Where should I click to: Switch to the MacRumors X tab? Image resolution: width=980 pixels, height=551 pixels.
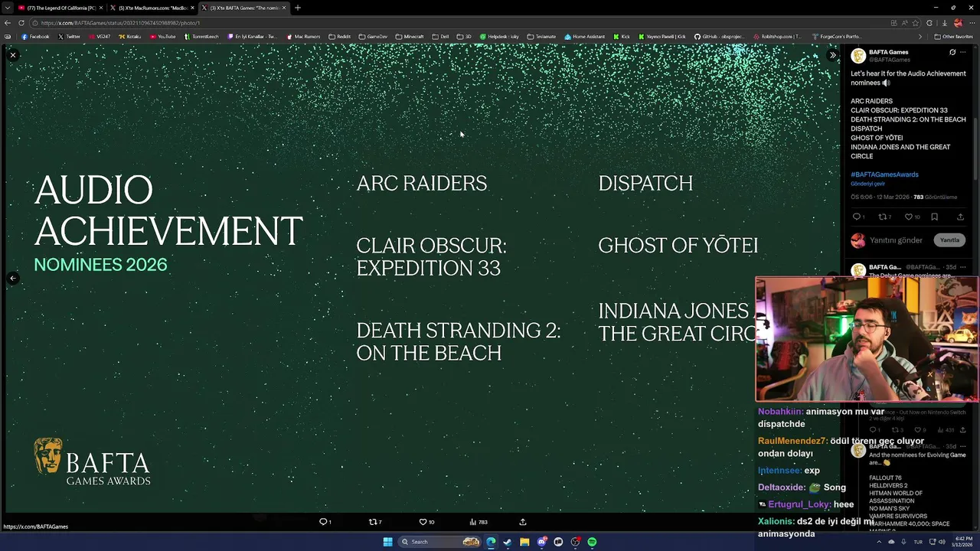click(152, 8)
